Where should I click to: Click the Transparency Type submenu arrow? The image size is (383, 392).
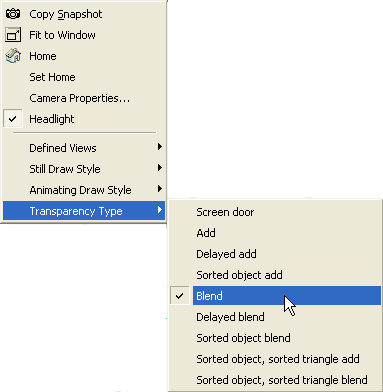coord(160,210)
